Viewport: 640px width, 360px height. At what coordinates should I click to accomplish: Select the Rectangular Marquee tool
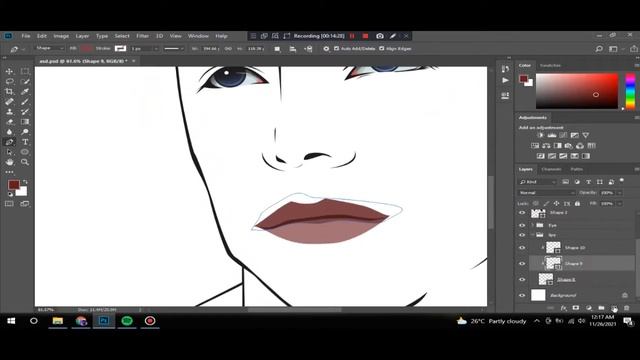25,71
